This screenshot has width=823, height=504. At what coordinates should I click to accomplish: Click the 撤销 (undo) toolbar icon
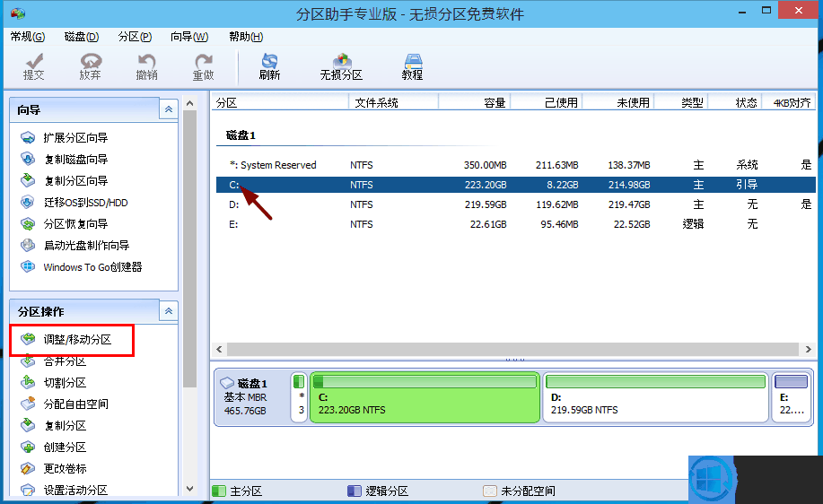[146, 66]
